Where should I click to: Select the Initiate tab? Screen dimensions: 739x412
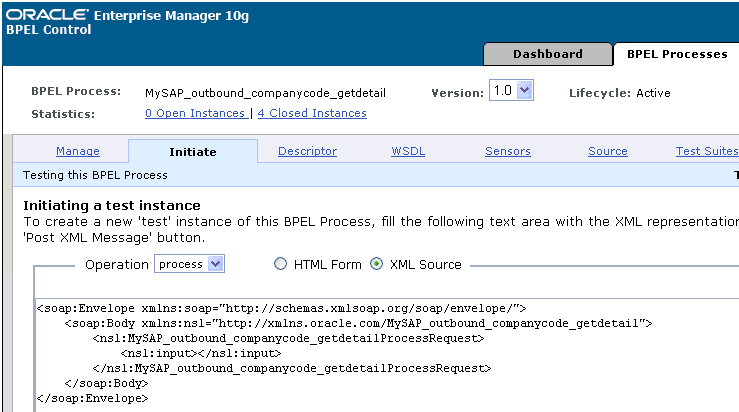(193, 152)
